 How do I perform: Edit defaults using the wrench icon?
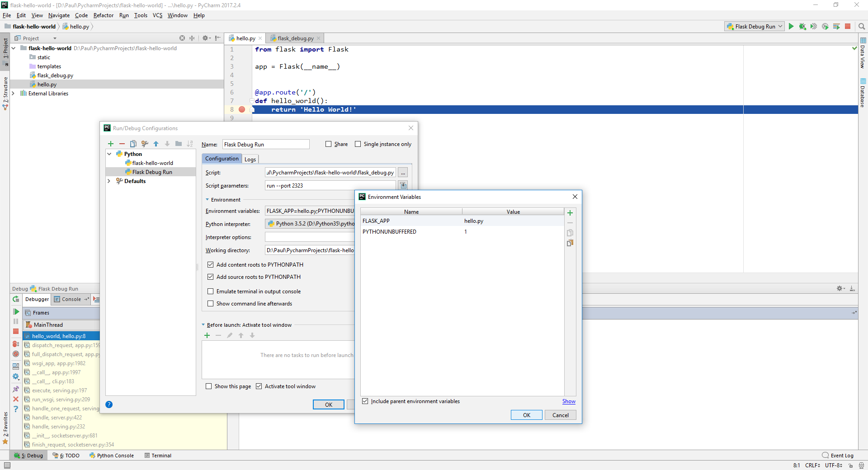[x=145, y=144]
